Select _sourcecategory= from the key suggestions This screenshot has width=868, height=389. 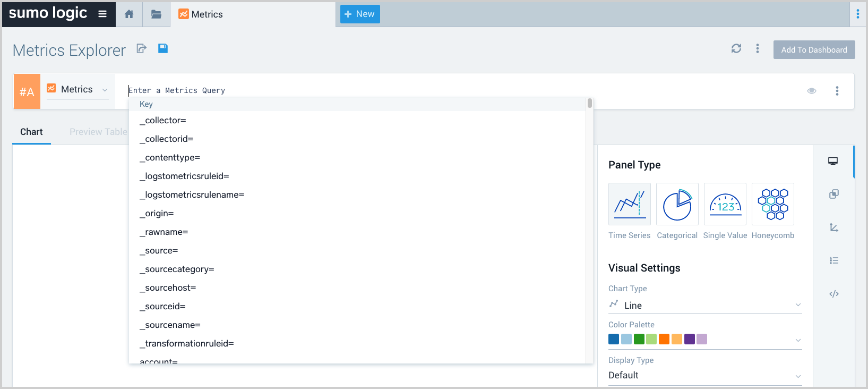tap(177, 269)
